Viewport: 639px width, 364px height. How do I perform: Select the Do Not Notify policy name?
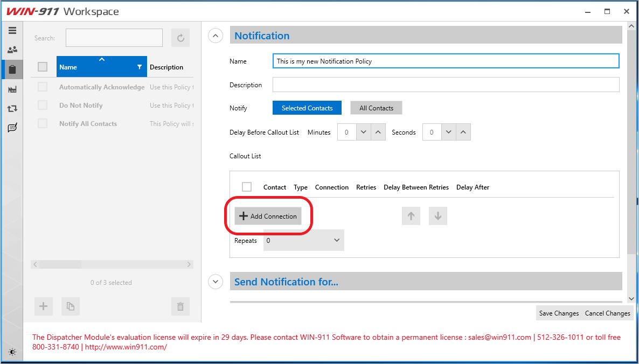pyautogui.click(x=81, y=106)
